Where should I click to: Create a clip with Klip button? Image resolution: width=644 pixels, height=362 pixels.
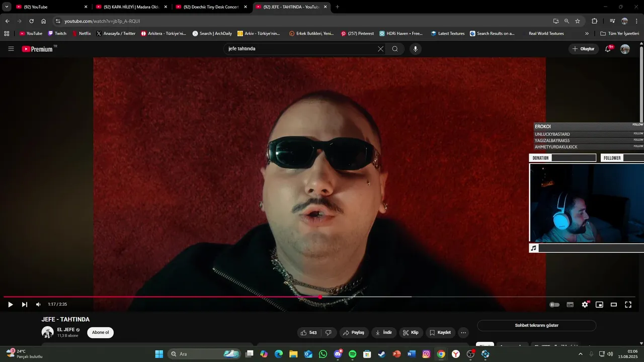(x=411, y=332)
